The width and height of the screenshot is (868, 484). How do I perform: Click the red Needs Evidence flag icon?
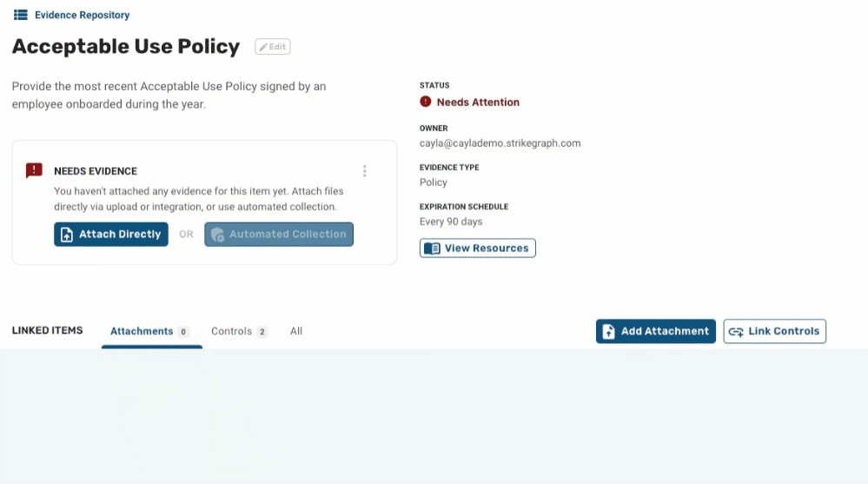(x=35, y=170)
